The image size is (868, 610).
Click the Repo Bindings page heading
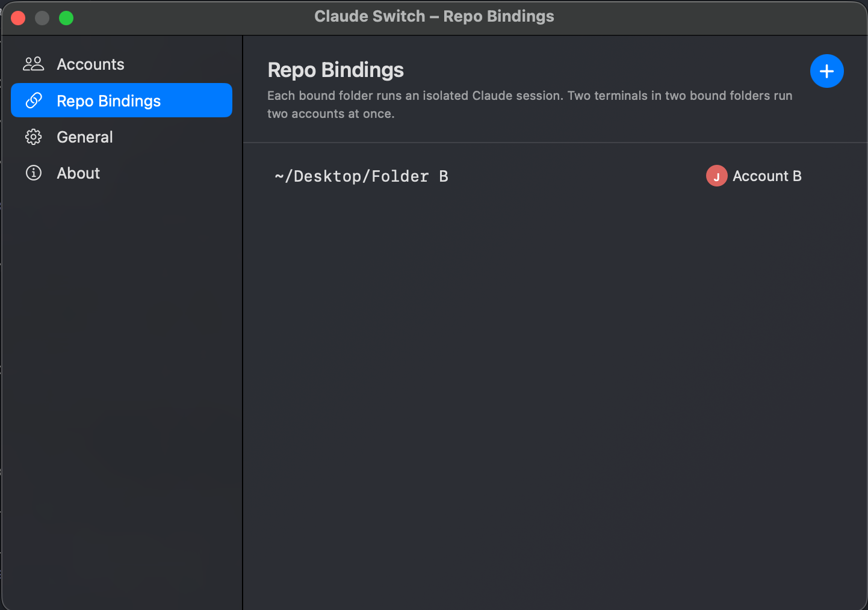(336, 70)
